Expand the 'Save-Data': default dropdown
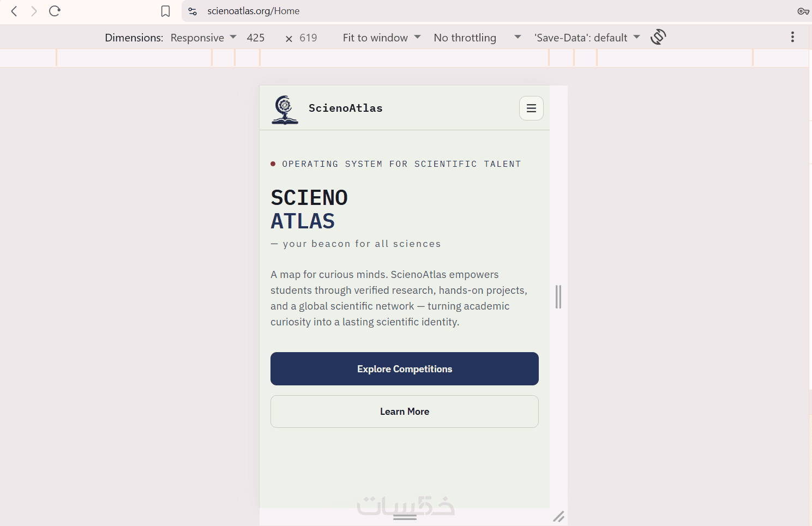 click(x=587, y=38)
